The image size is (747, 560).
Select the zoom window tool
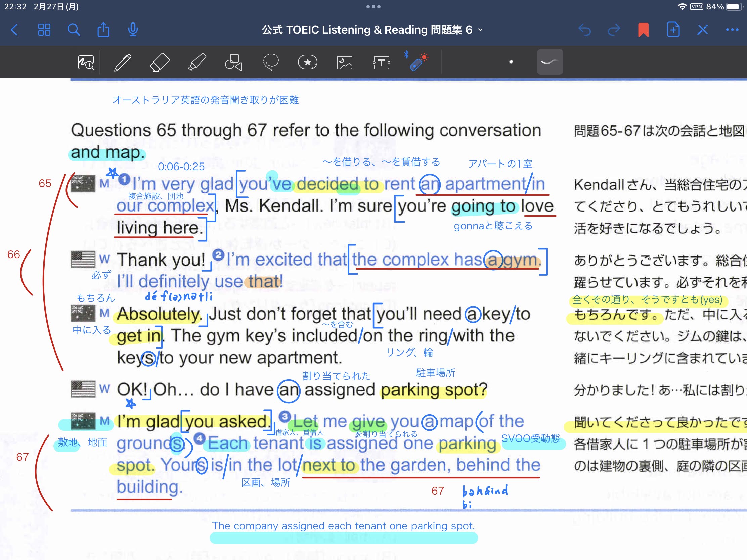coord(86,62)
